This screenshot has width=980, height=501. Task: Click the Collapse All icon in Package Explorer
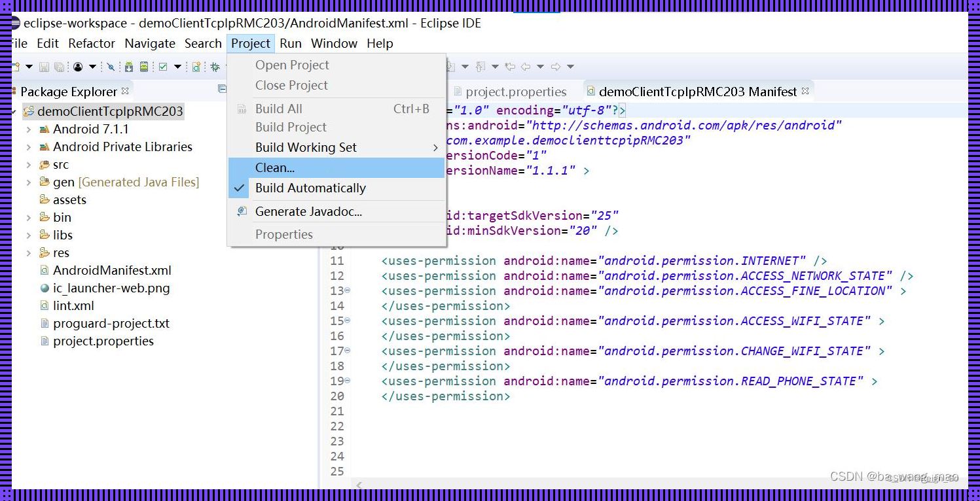(x=222, y=89)
